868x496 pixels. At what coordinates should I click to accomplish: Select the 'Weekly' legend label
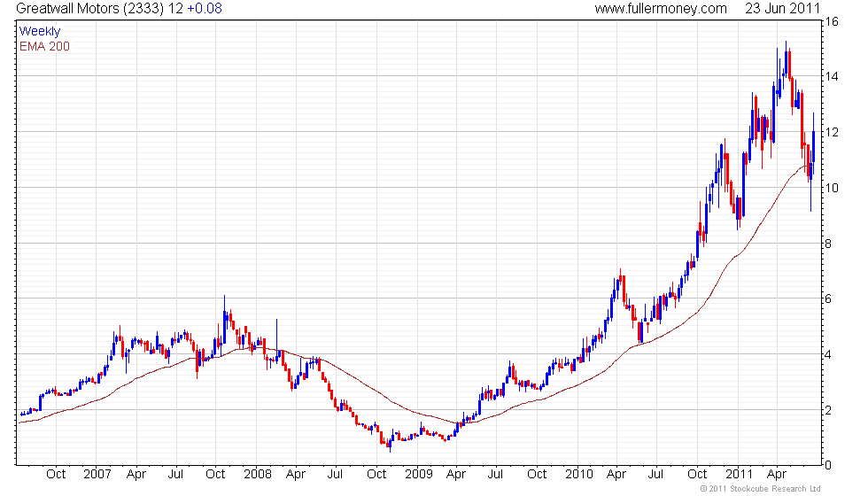39,32
